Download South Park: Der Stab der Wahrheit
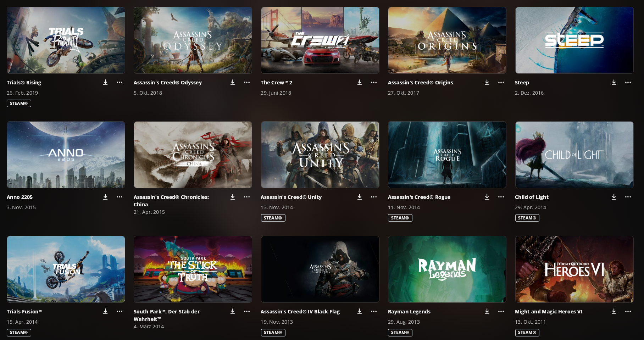644x340 pixels. point(233,311)
